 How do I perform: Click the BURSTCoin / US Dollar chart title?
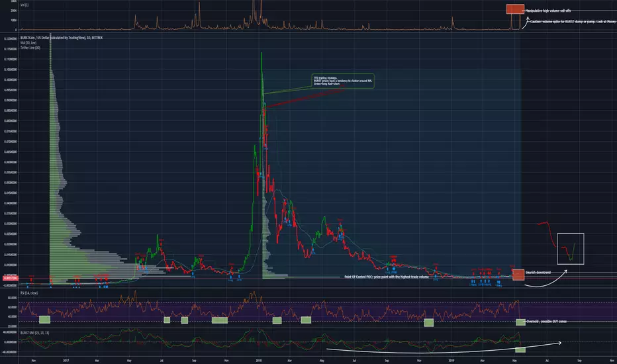(x=61, y=38)
